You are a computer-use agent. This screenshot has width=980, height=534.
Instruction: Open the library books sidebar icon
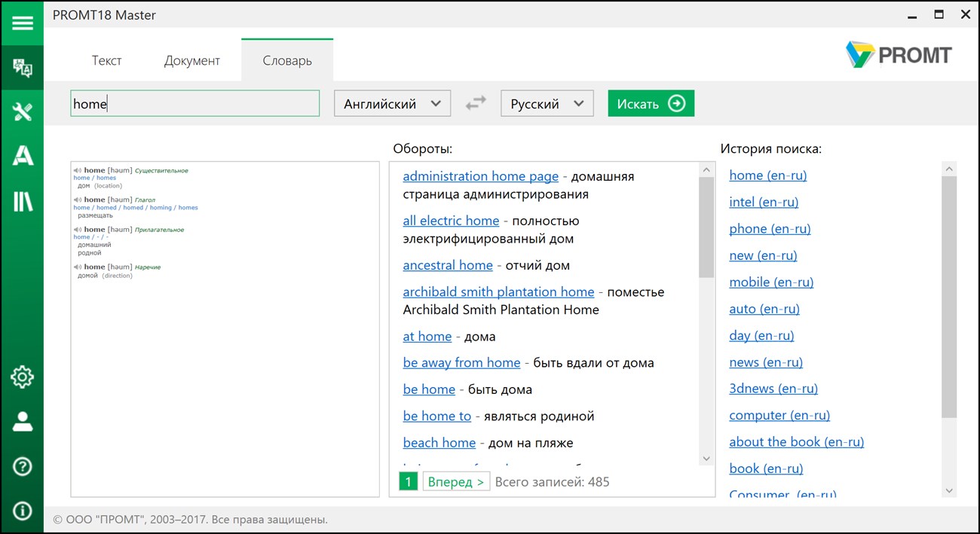23,201
